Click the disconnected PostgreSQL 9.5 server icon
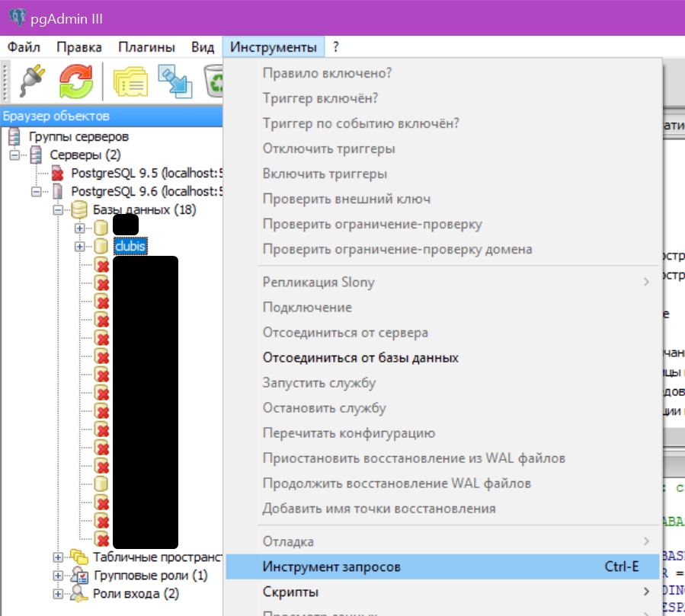The width and height of the screenshot is (685, 616). (x=57, y=174)
